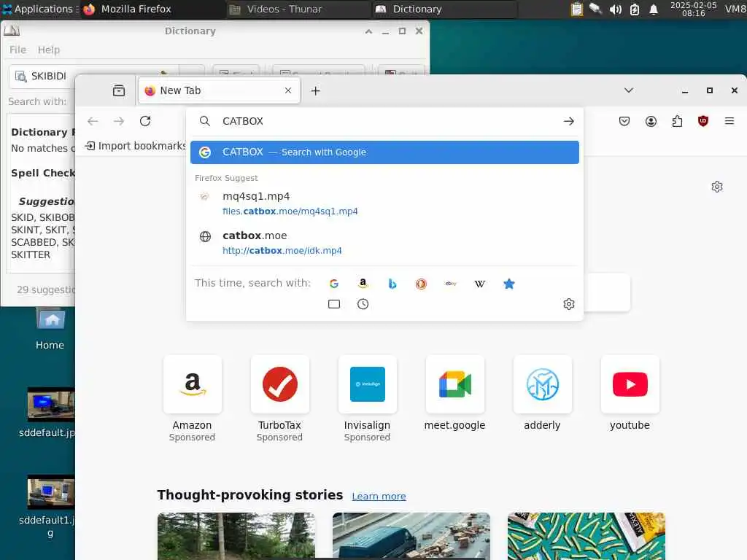Open the power manager battery tray icon

tap(634, 9)
